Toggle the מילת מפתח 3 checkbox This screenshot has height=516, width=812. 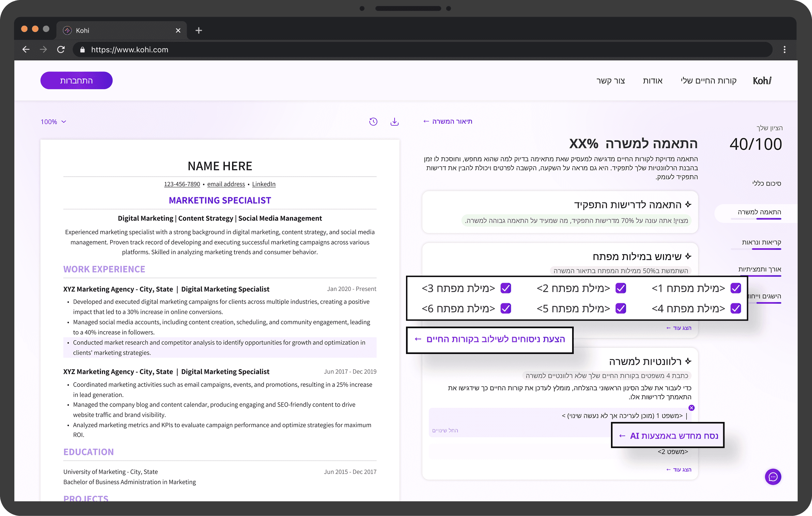[506, 288]
